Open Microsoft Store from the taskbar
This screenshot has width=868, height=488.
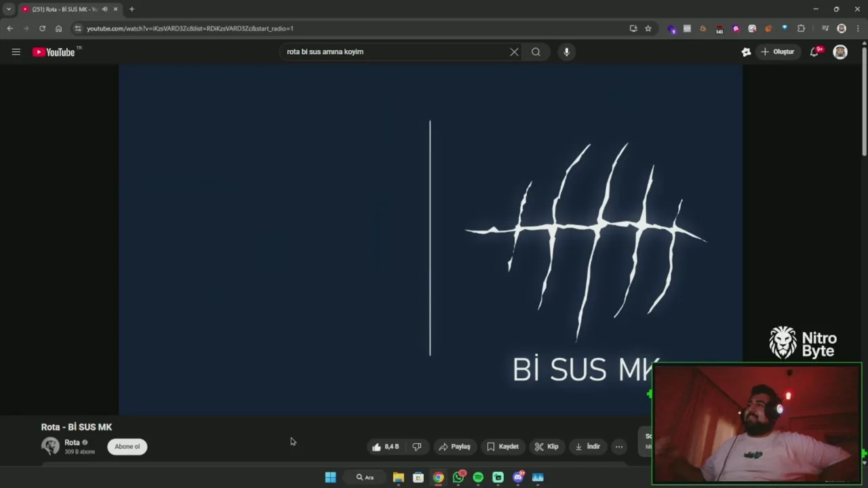pyautogui.click(x=418, y=477)
